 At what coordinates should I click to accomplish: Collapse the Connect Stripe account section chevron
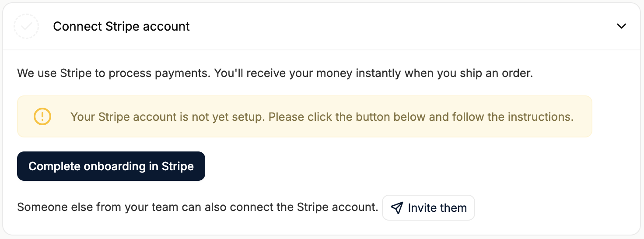pyautogui.click(x=621, y=26)
